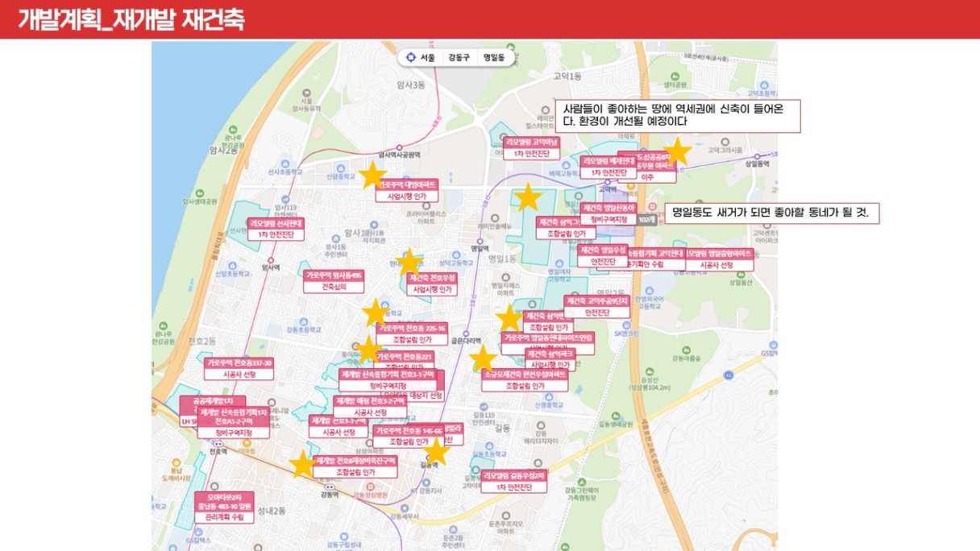Click the location target icon beside 서울
Screen dimensions: 980x551
(411, 58)
